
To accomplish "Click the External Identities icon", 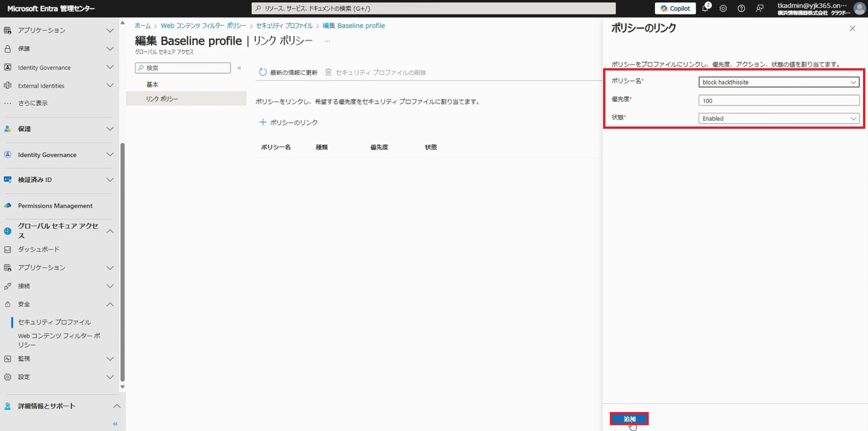I will tap(8, 85).
